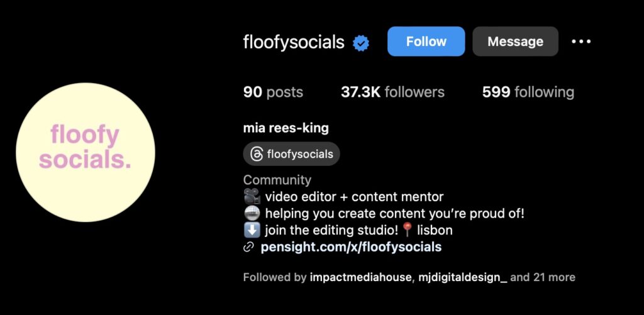Open the three-dots more options menu
The image size is (644, 315).
tap(581, 41)
